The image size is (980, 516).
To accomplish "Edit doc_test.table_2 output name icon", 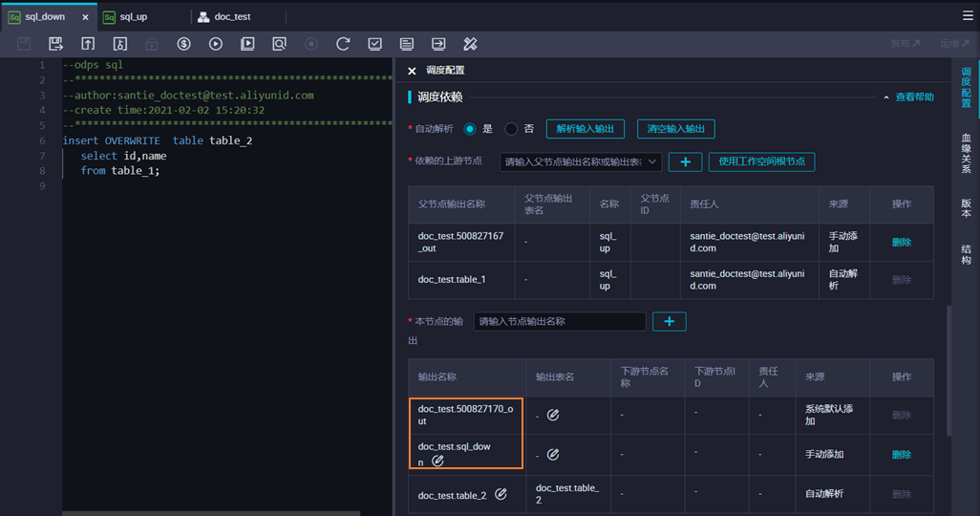I will tap(501, 494).
